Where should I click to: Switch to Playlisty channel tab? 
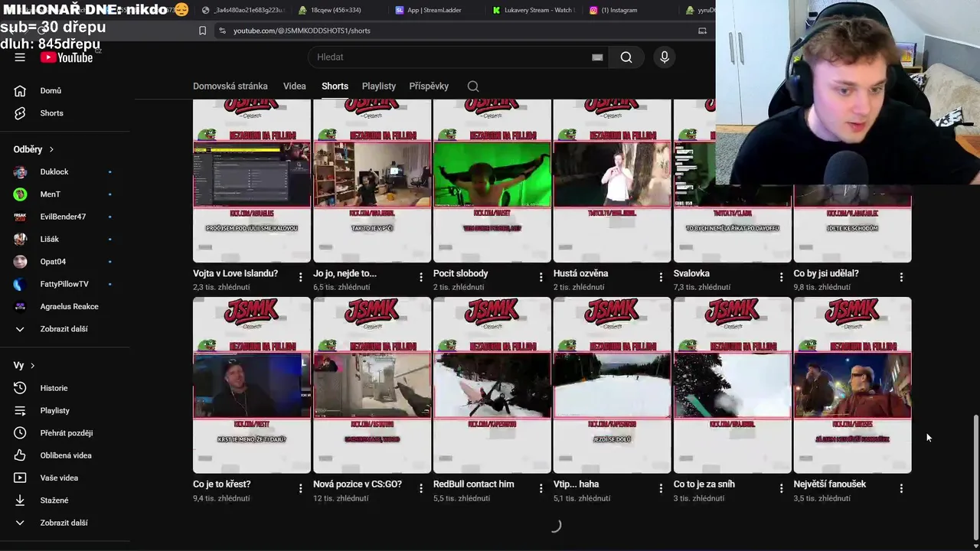click(x=379, y=86)
